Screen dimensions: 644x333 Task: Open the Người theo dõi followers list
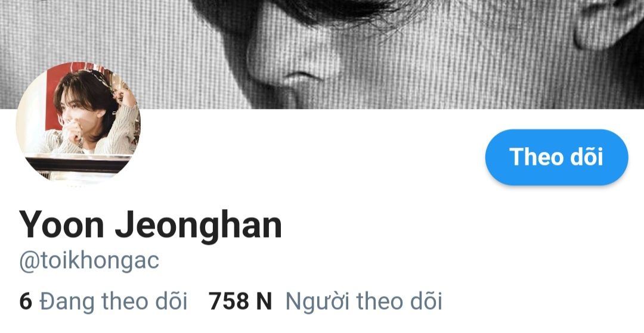326,301
